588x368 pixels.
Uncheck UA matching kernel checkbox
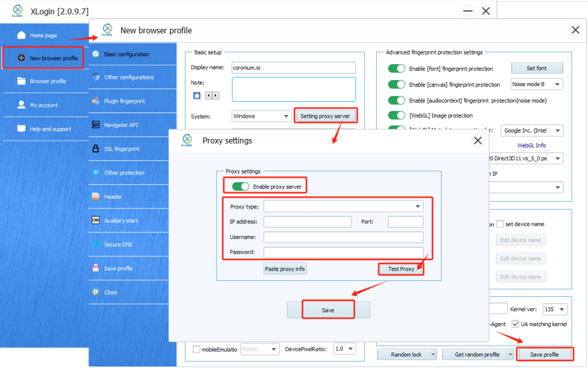[x=516, y=324]
